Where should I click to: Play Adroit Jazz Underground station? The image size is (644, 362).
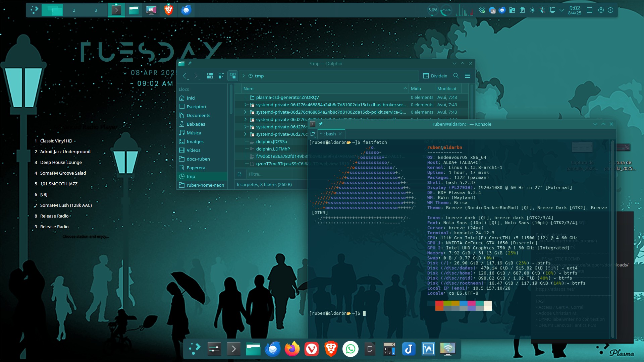pos(65,152)
